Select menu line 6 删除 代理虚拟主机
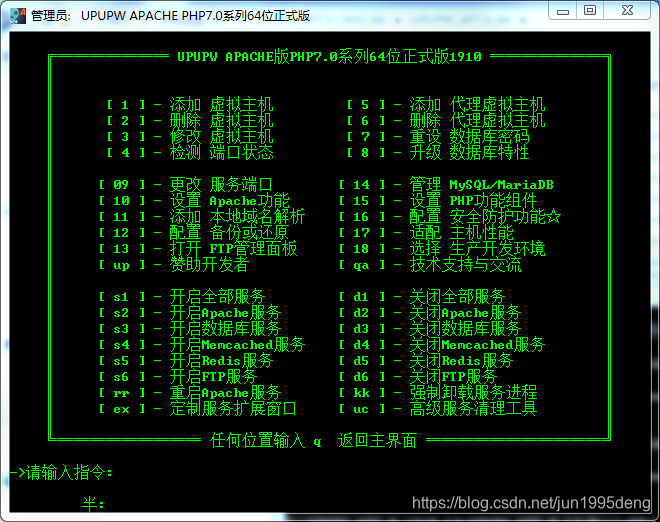The width and height of the screenshot is (660, 522). click(x=446, y=120)
